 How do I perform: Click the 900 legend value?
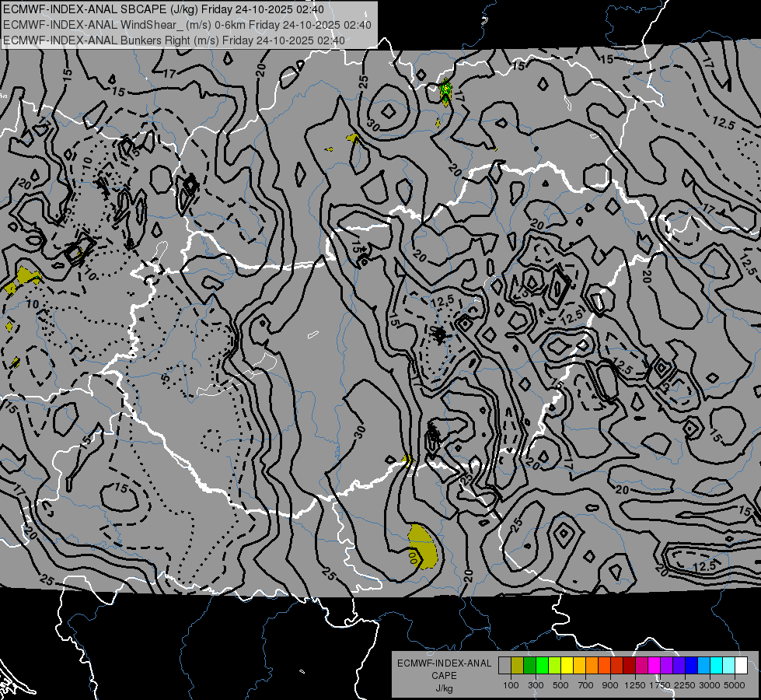[x=610, y=685]
